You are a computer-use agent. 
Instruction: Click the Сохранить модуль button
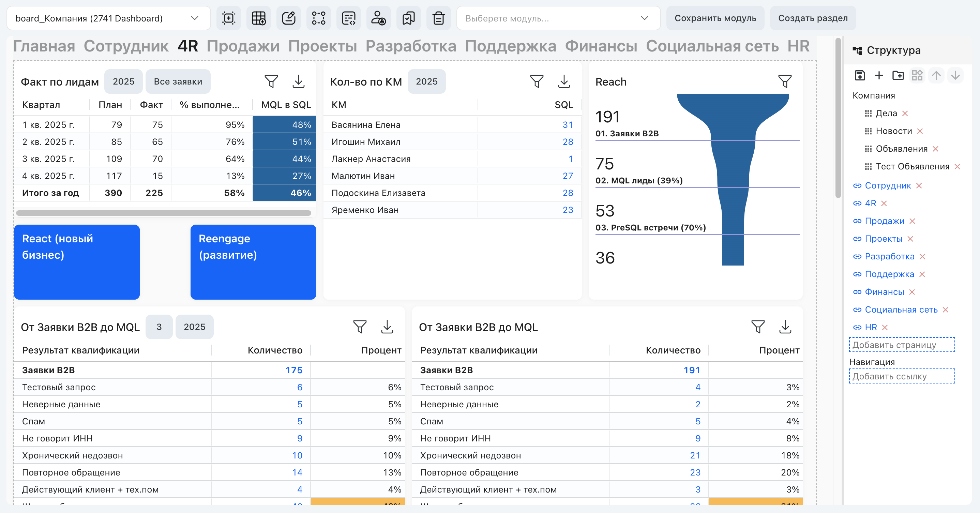point(715,18)
